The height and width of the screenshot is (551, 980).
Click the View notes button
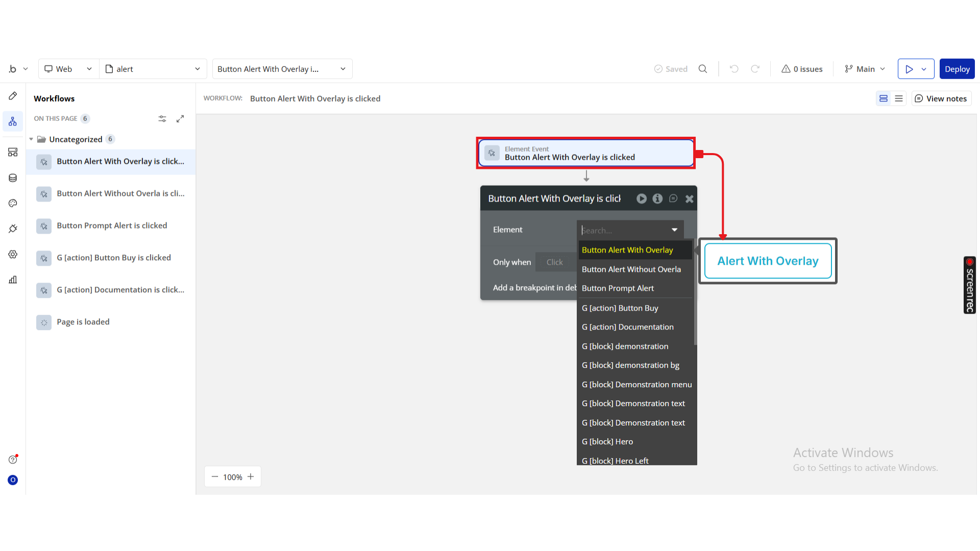(x=941, y=98)
